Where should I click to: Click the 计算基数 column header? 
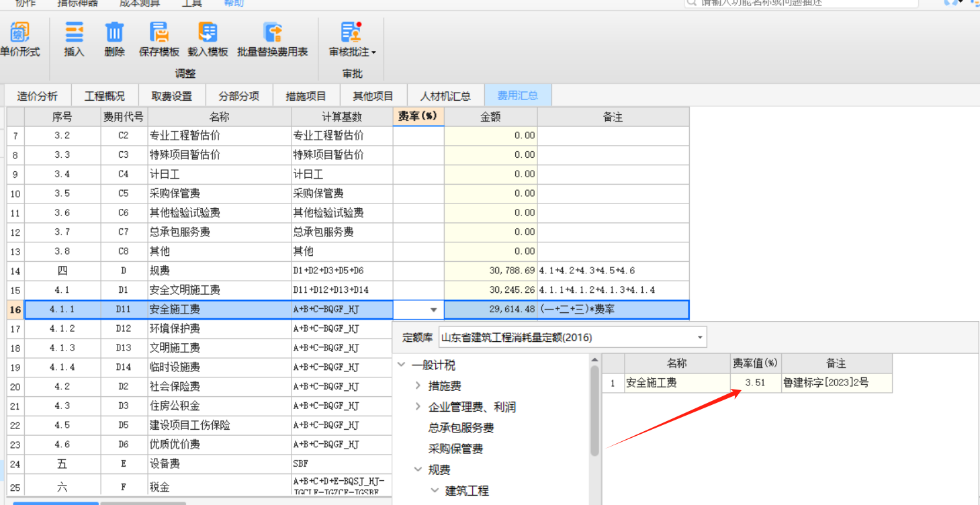(342, 117)
